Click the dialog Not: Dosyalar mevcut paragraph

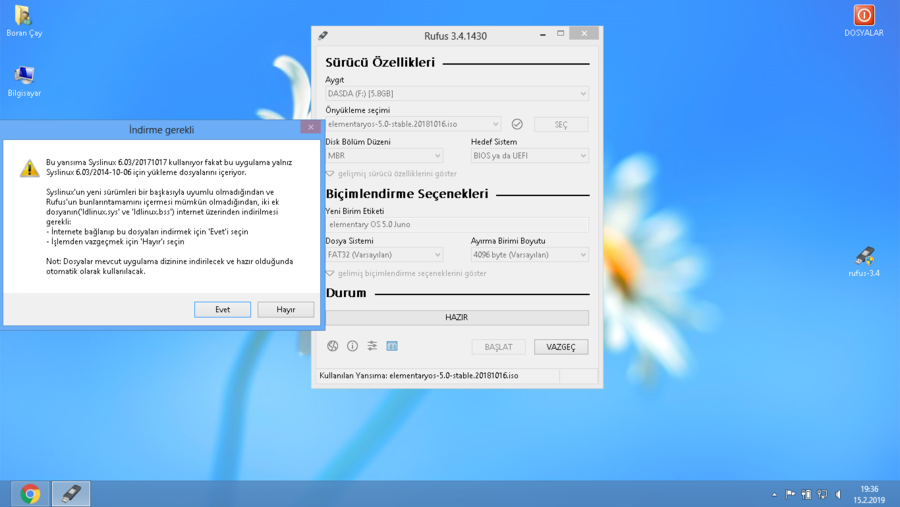click(x=169, y=266)
